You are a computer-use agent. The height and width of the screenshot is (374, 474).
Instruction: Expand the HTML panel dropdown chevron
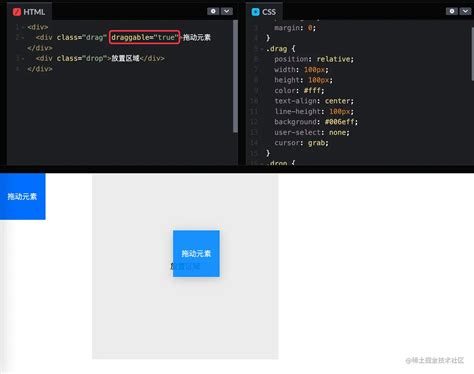click(227, 11)
